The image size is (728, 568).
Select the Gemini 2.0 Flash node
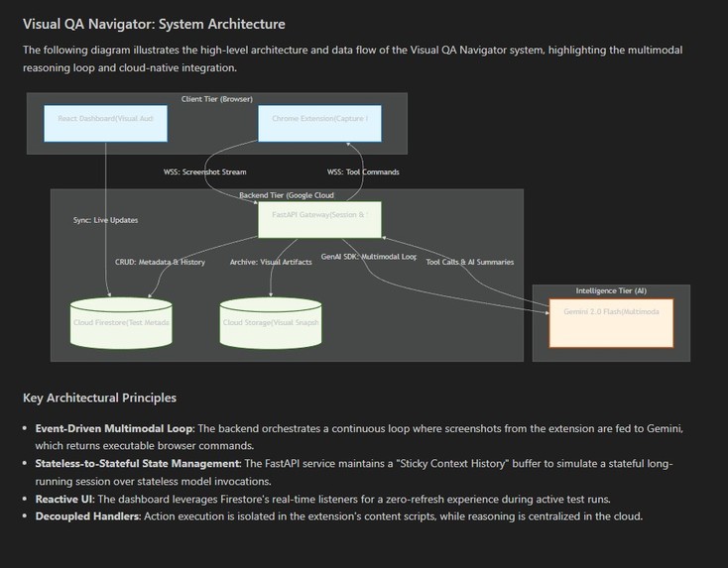(611, 323)
